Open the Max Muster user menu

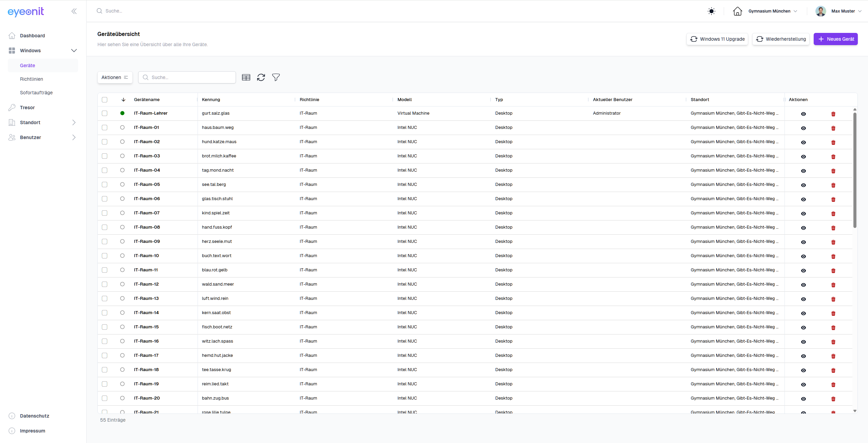click(x=838, y=11)
